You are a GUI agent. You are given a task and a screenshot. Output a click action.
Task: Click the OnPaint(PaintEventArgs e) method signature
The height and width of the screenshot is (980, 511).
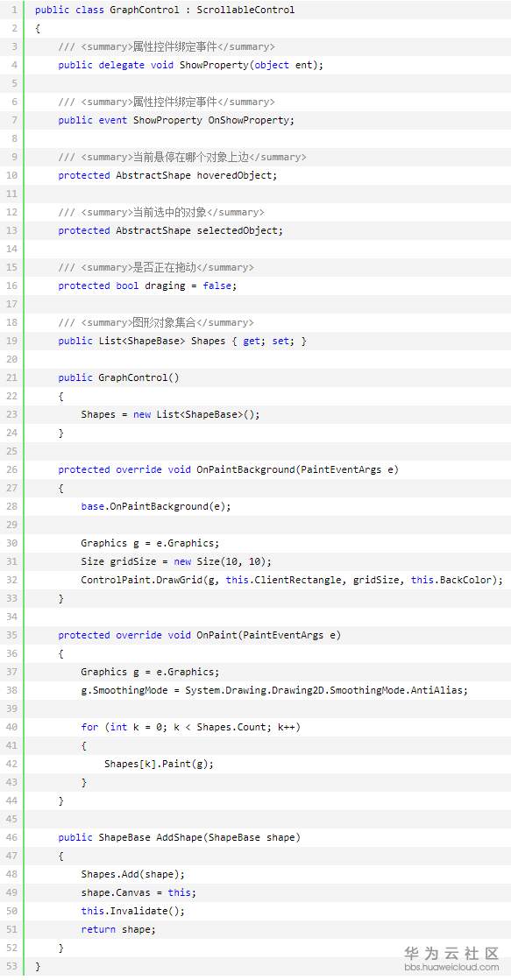pyautogui.click(x=199, y=635)
